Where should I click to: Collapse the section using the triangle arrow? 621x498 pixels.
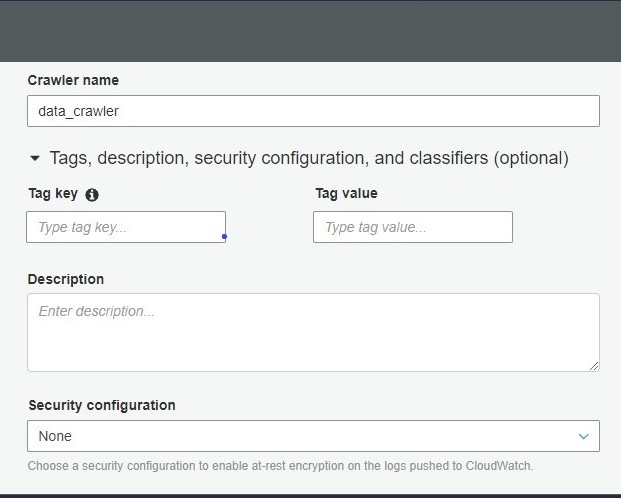click(35, 158)
